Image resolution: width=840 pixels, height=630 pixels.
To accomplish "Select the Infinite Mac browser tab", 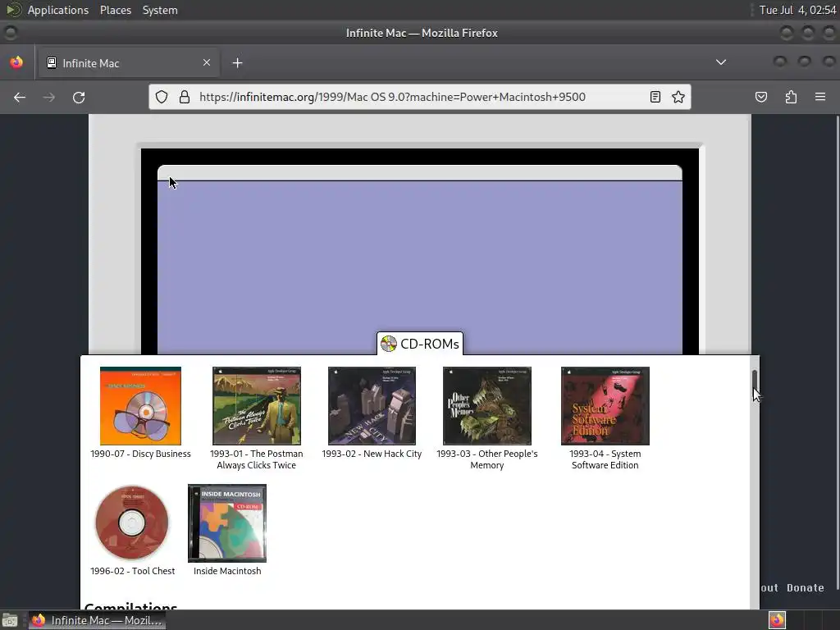I will [129, 63].
